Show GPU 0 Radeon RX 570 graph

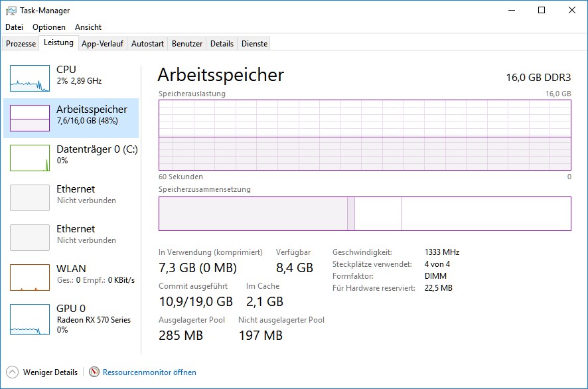point(30,317)
